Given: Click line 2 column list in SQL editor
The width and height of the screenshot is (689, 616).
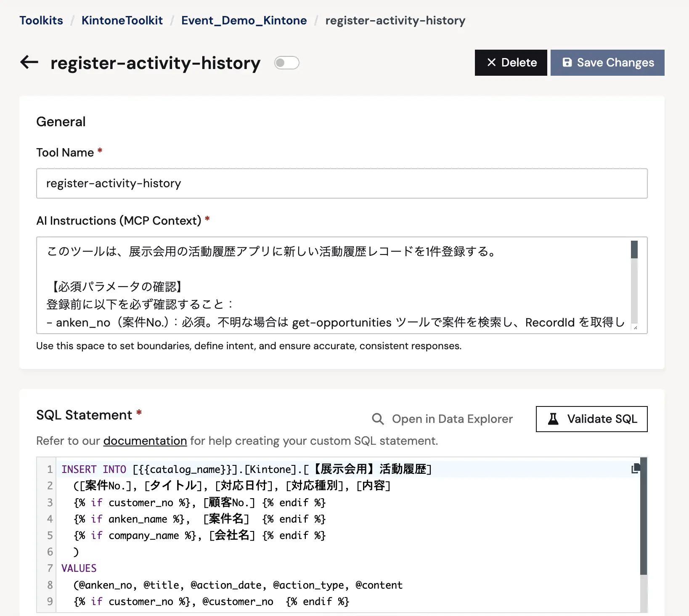Looking at the screenshot, I should pyautogui.click(x=232, y=486).
